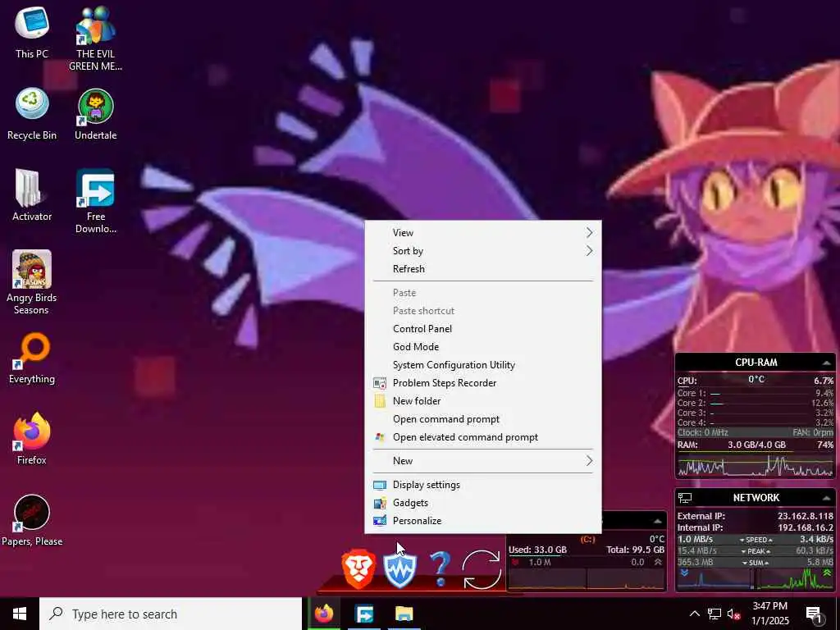
Task: Click the CPU 6.7% usage reading
Action: tap(824, 381)
